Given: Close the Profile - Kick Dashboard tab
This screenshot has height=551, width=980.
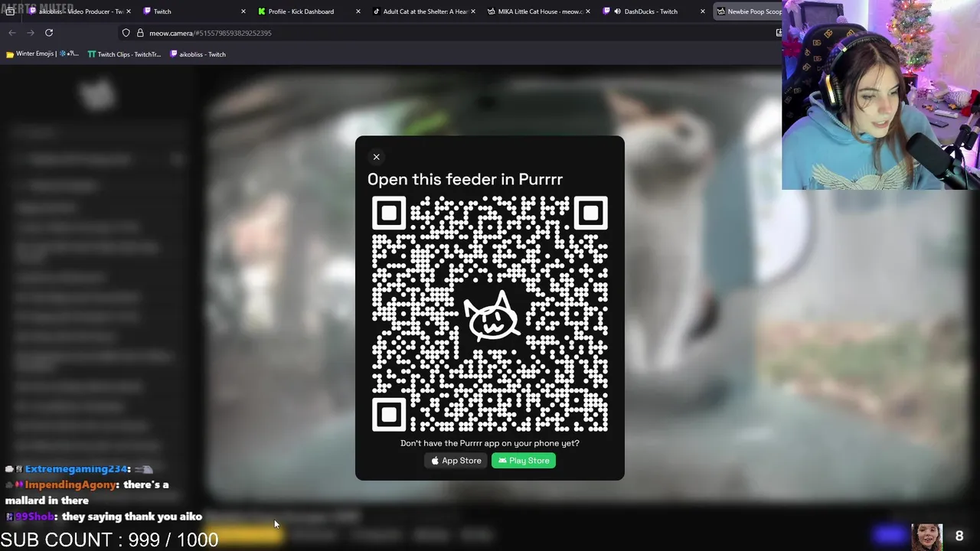Looking at the screenshot, I should pyautogui.click(x=358, y=11).
